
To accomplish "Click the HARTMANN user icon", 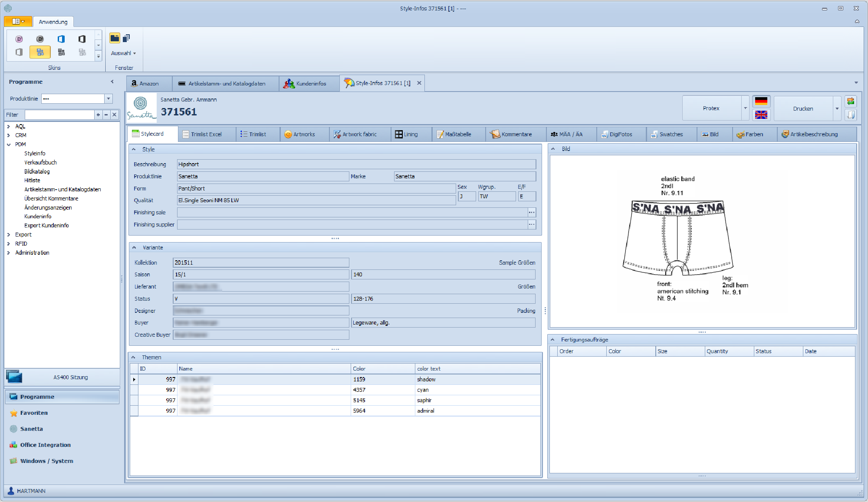I will pos(11,491).
